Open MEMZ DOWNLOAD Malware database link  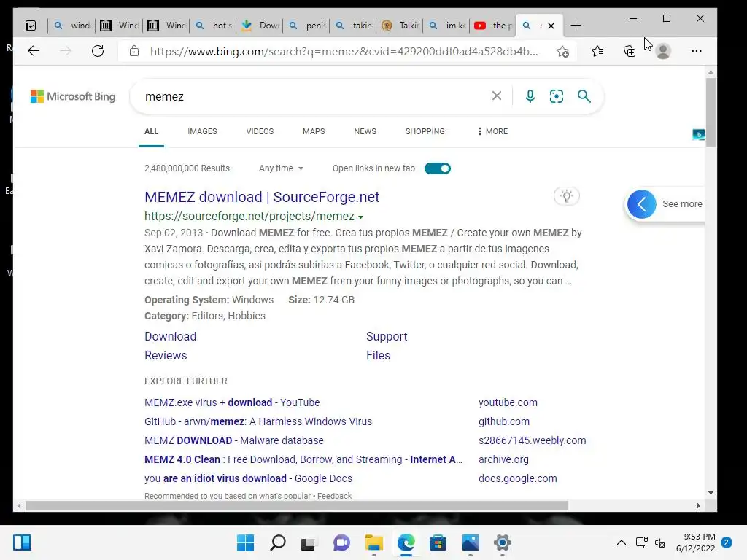click(x=234, y=440)
